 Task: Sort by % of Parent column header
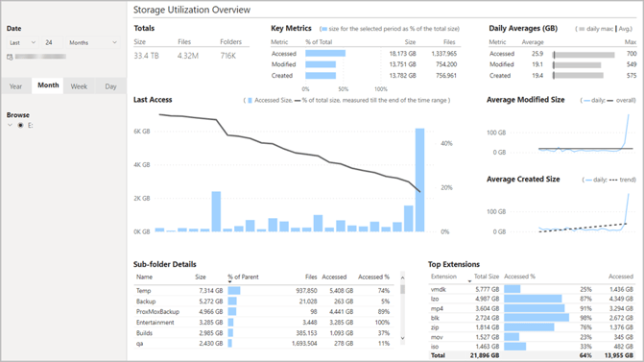243,277
